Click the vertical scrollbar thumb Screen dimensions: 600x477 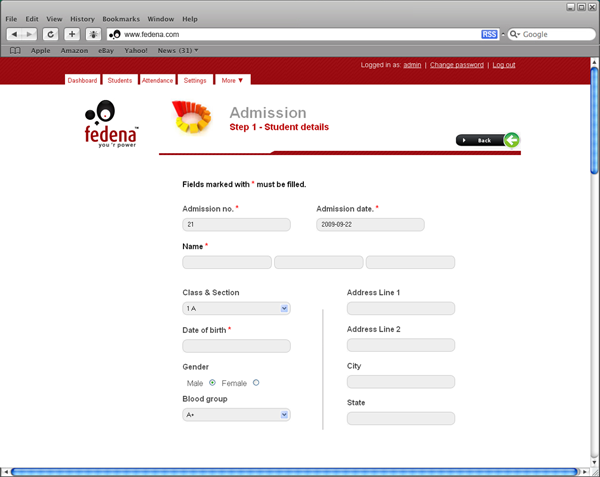pos(594,120)
